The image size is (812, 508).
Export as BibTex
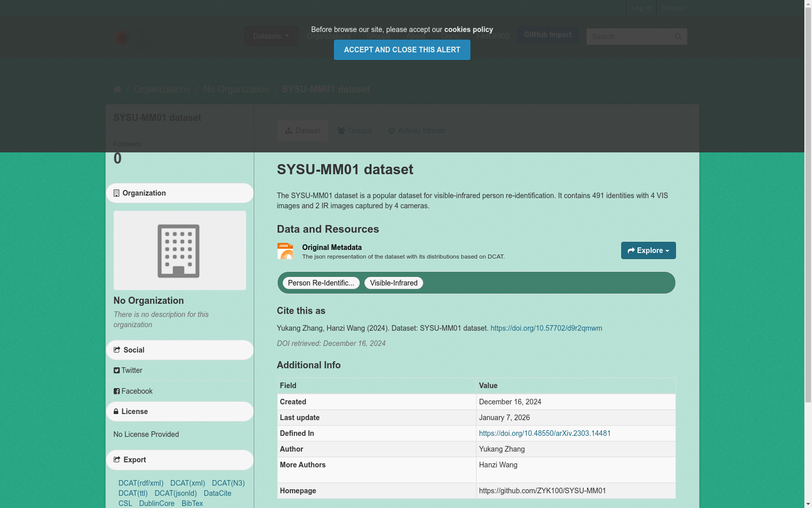[192, 503]
